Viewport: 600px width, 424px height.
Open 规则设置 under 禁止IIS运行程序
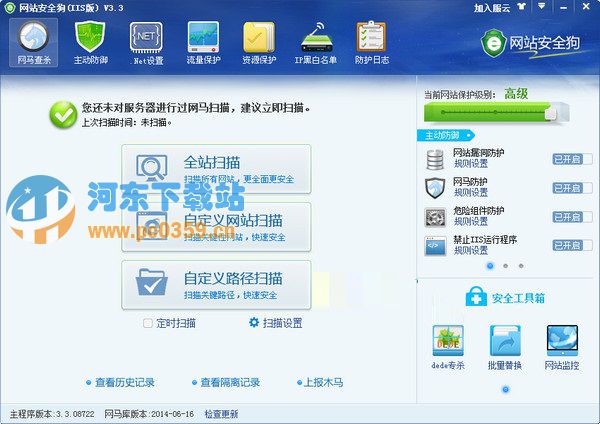pyautogui.click(x=471, y=251)
